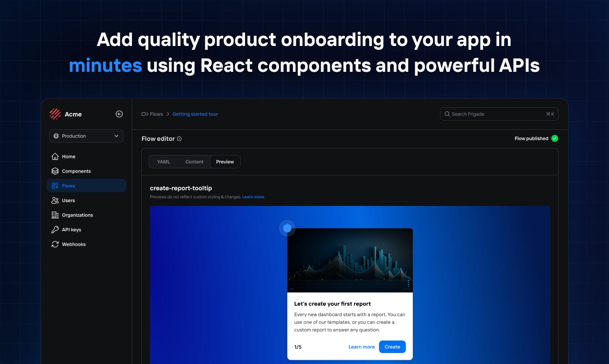Click the Acme workspace name

pyautogui.click(x=73, y=114)
